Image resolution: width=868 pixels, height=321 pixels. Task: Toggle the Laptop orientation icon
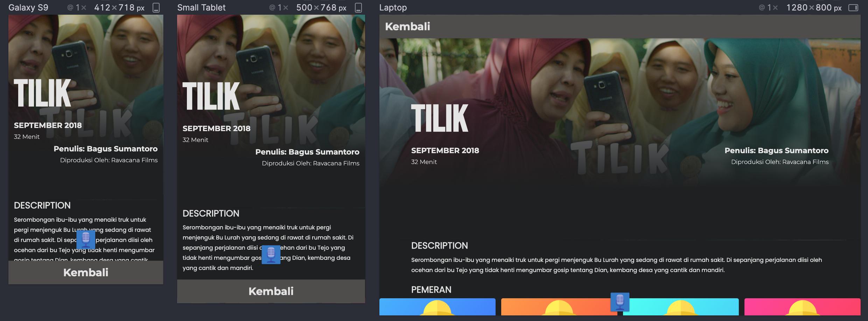pos(853,8)
